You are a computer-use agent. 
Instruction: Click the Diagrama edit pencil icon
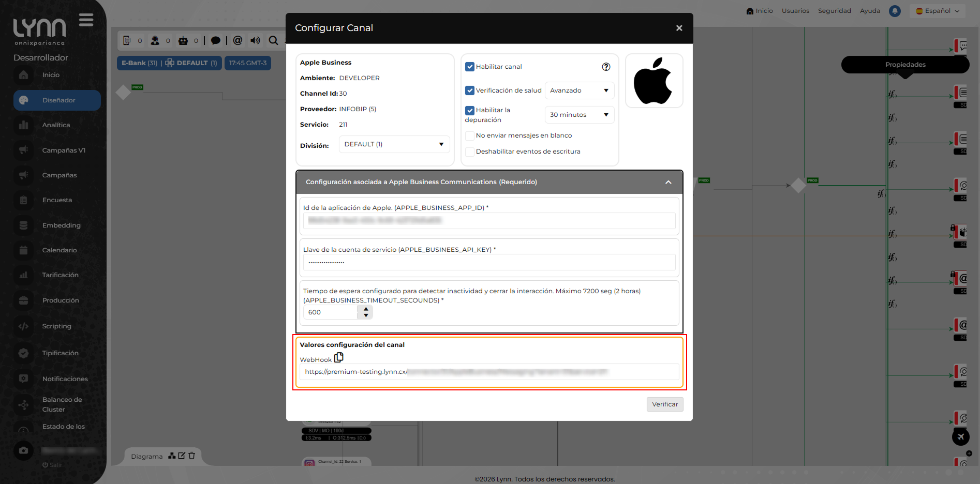click(182, 456)
